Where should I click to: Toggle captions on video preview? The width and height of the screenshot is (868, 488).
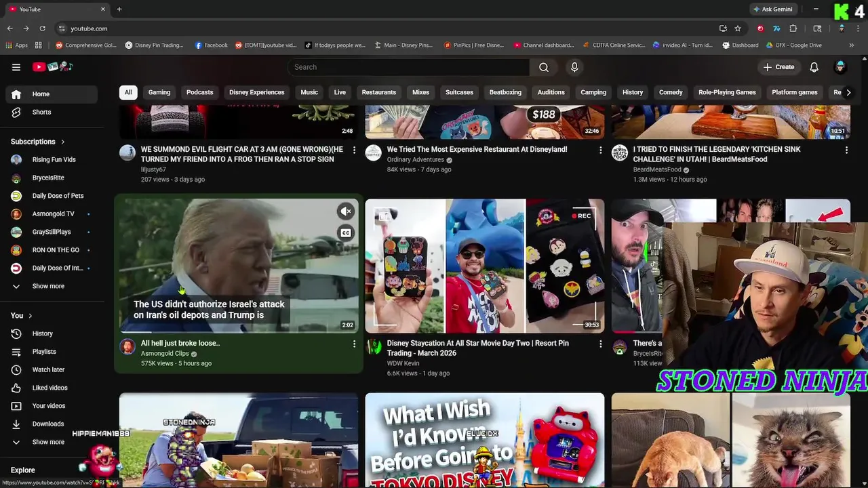[x=346, y=233]
